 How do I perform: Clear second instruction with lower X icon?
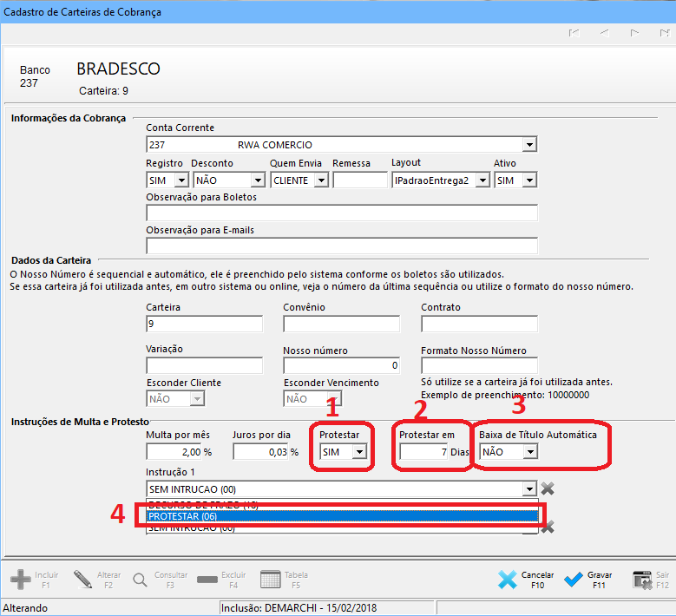548,527
